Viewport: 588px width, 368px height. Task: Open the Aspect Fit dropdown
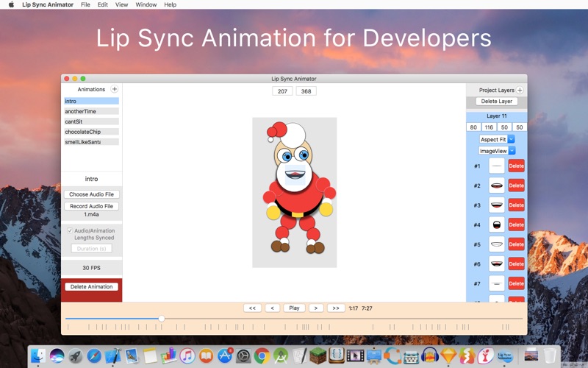[497, 139]
